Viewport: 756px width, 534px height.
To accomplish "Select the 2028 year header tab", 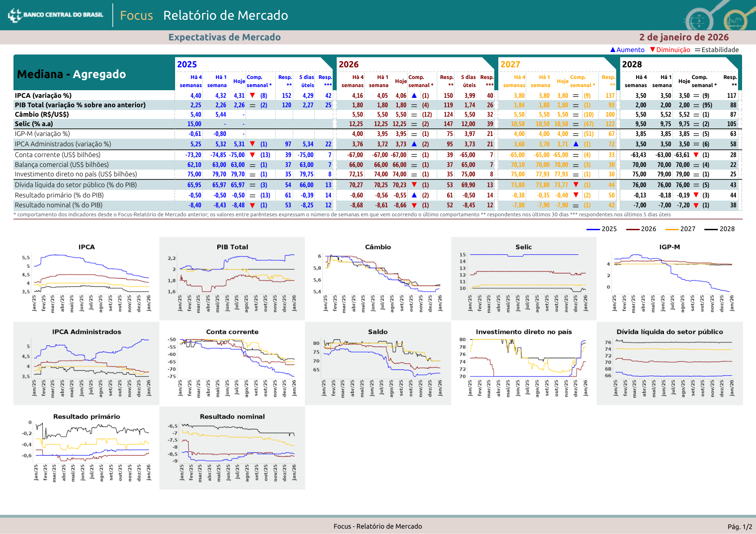I will pyautogui.click(x=632, y=64).
